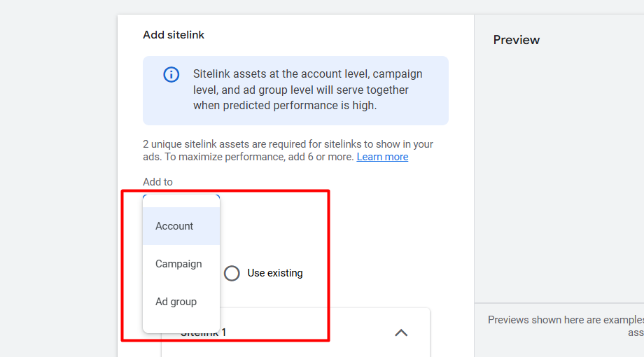
Task: Click the Use existing label text
Action: click(275, 273)
